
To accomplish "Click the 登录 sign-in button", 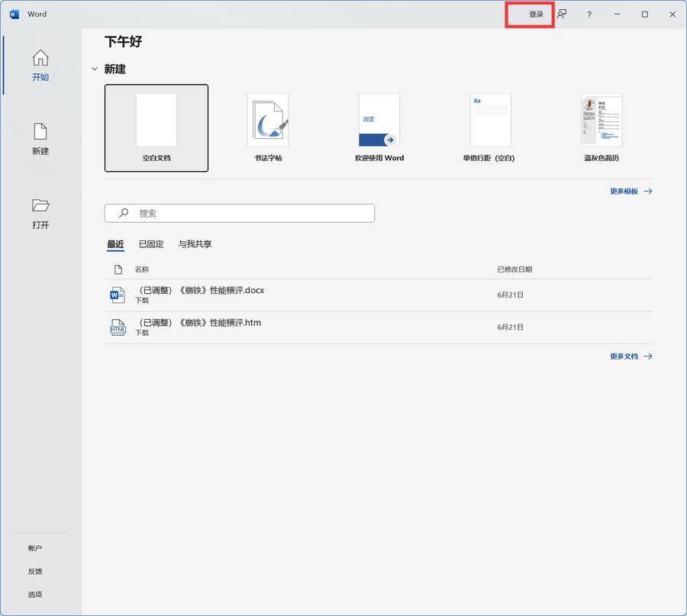I will [x=536, y=15].
